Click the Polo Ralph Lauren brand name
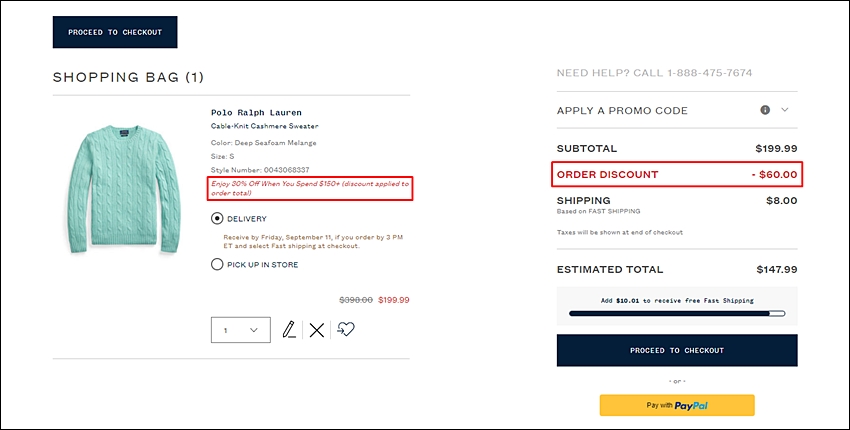This screenshot has height=430, width=850. click(256, 113)
